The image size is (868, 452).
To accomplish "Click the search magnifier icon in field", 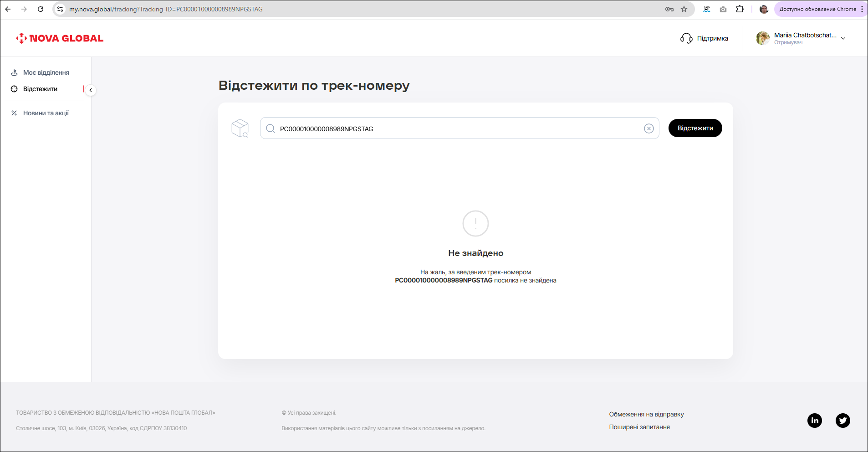I will (271, 128).
